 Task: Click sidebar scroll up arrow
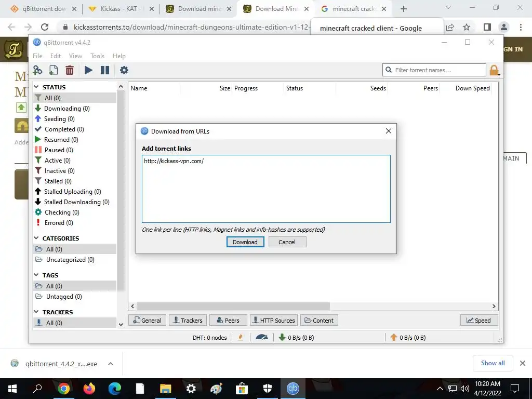coord(121,87)
